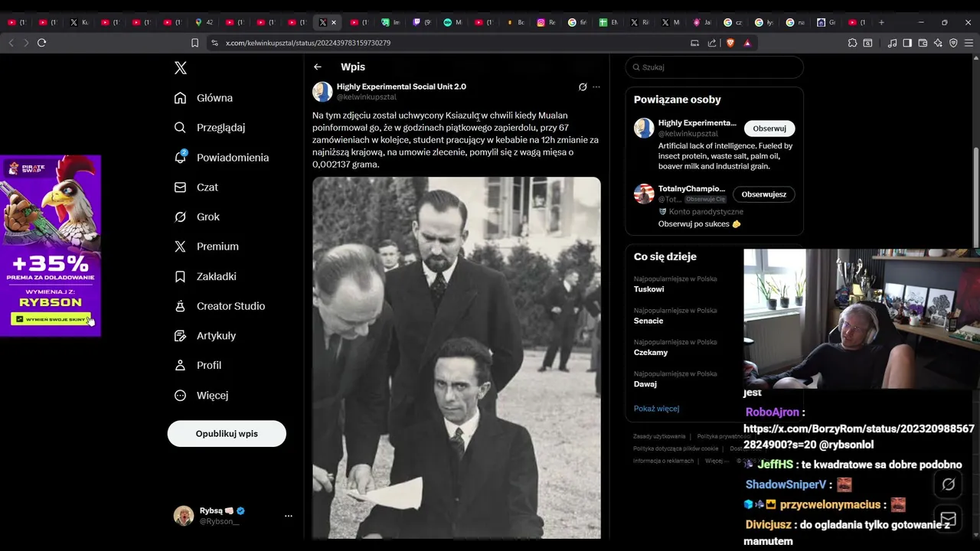Open post's three-dot more menu

596,87
